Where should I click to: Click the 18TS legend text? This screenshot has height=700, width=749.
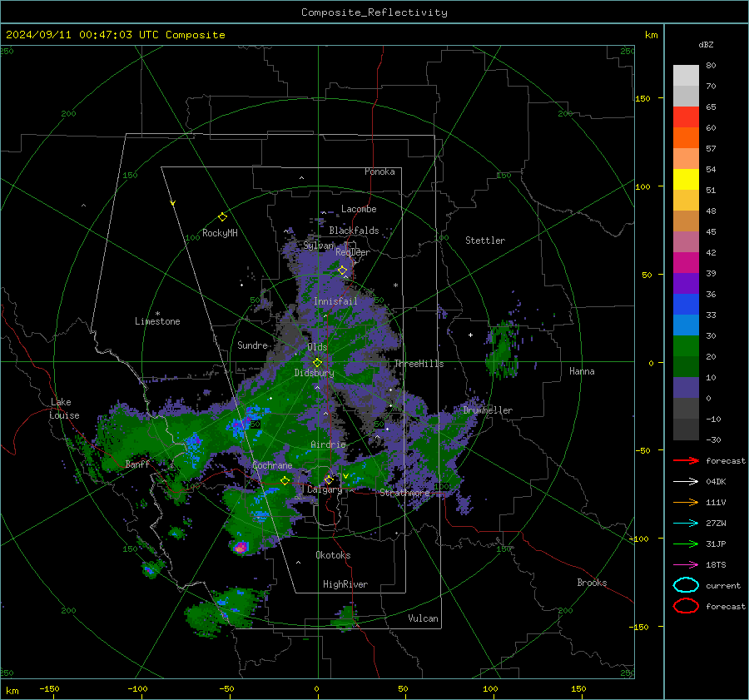click(716, 565)
